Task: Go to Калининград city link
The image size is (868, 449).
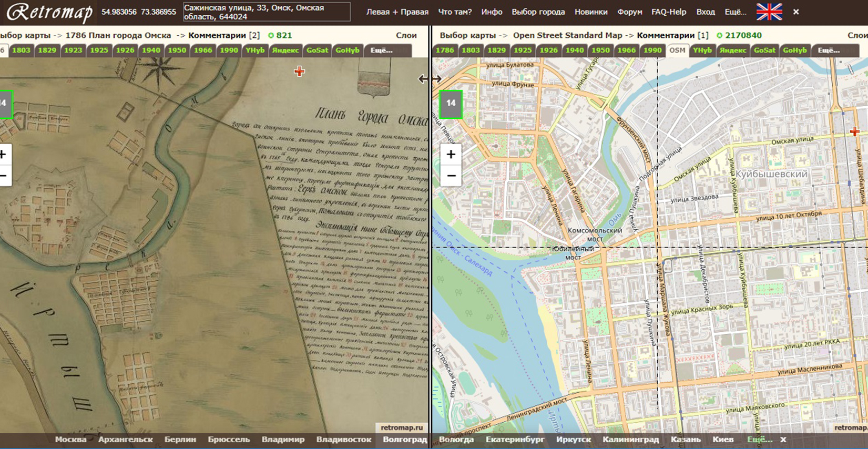Action: click(x=631, y=440)
